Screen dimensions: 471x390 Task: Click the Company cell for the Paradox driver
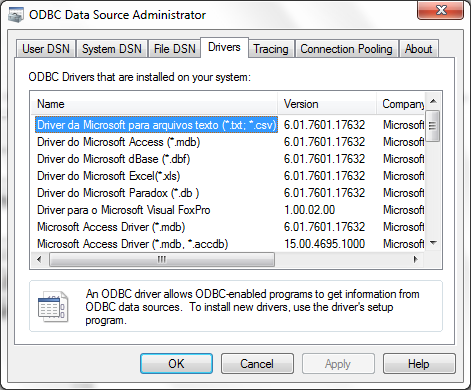(404, 193)
